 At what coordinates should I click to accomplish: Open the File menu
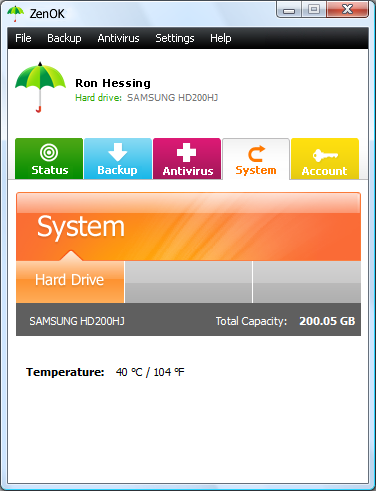[x=23, y=38]
